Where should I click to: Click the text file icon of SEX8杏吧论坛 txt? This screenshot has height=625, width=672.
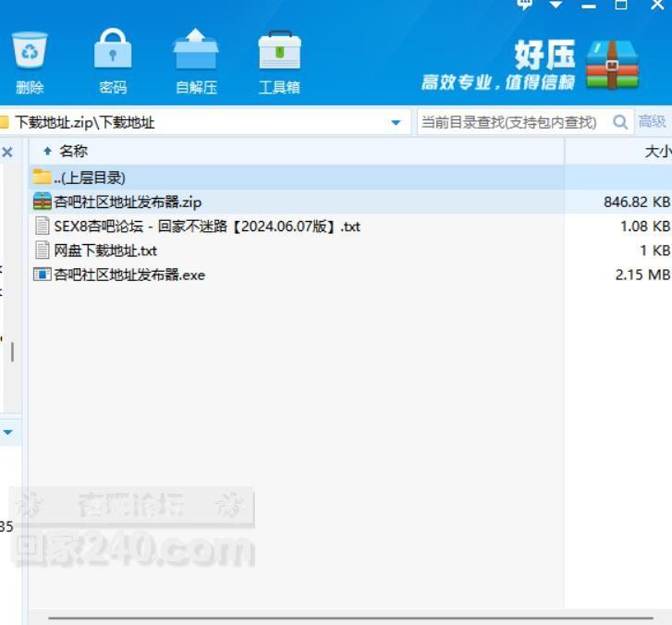tap(42, 226)
